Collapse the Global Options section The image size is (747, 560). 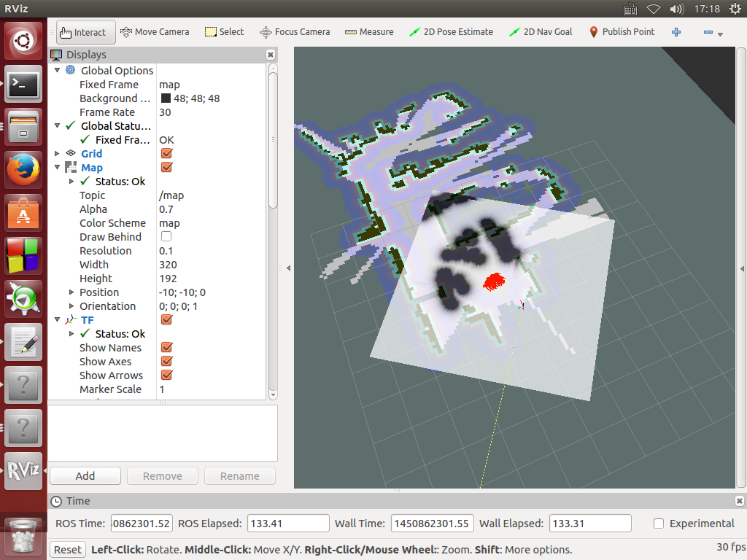click(x=57, y=70)
